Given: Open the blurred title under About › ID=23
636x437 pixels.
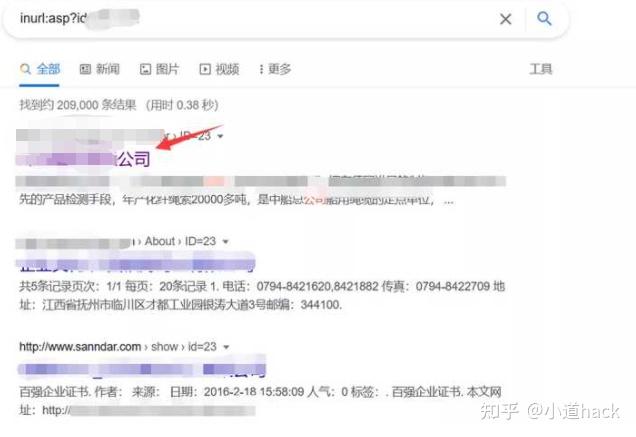Looking at the screenshot, I should pos(135,262).
